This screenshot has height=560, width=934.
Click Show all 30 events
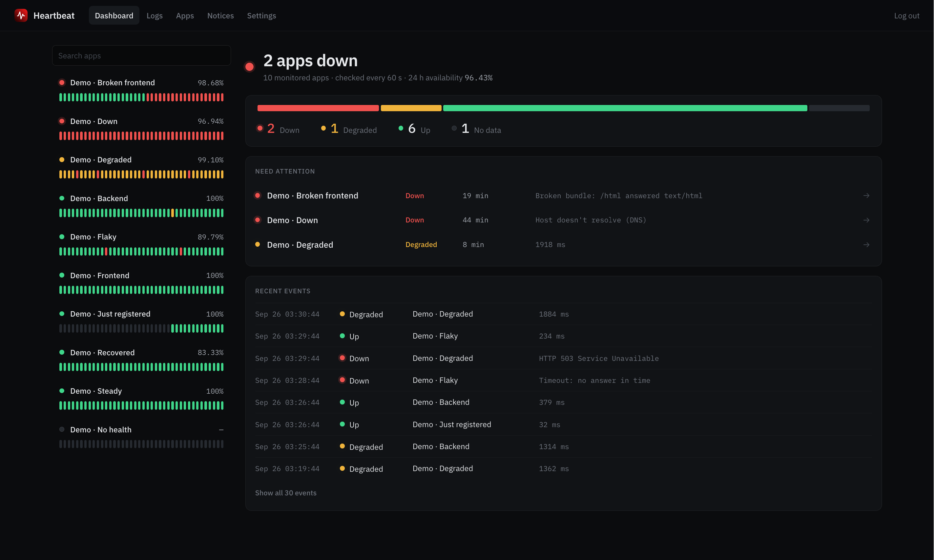click(286, 493)
